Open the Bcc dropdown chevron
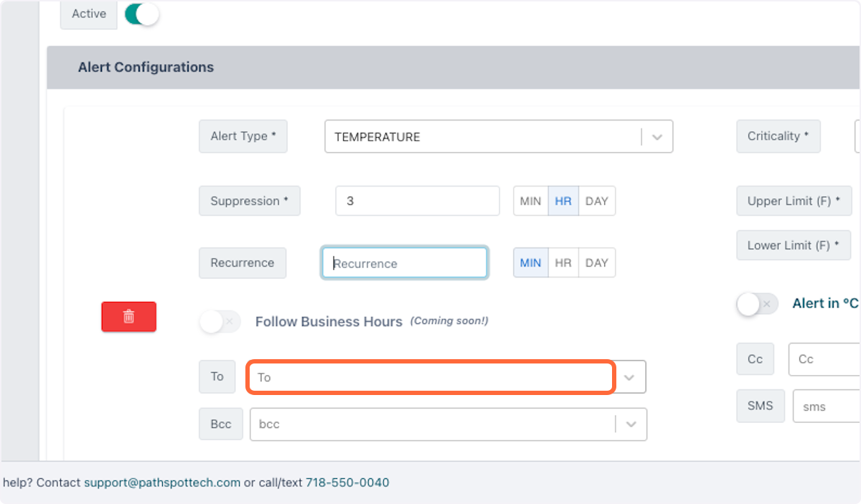 click(631, 424)
